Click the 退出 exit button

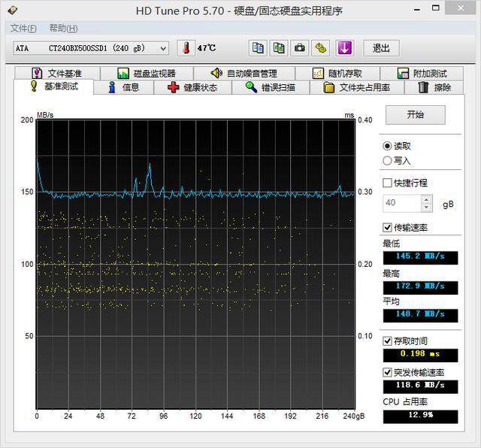click(381, 48)
